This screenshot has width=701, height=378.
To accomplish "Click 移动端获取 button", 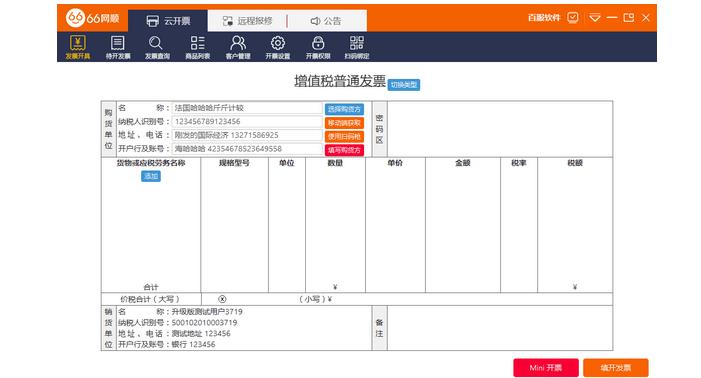I will coord(344,123).
